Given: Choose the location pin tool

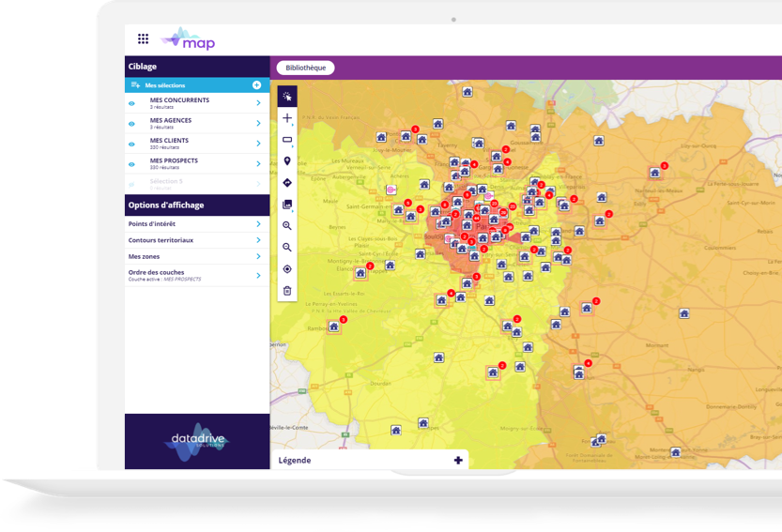Looking at the screenshot, I should point(287,161).
